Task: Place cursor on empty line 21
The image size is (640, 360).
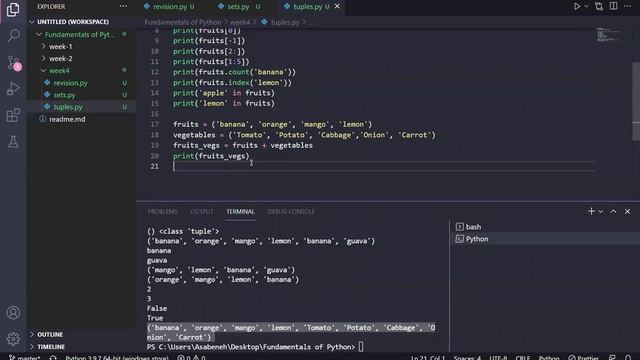Action: click(384, 166)
